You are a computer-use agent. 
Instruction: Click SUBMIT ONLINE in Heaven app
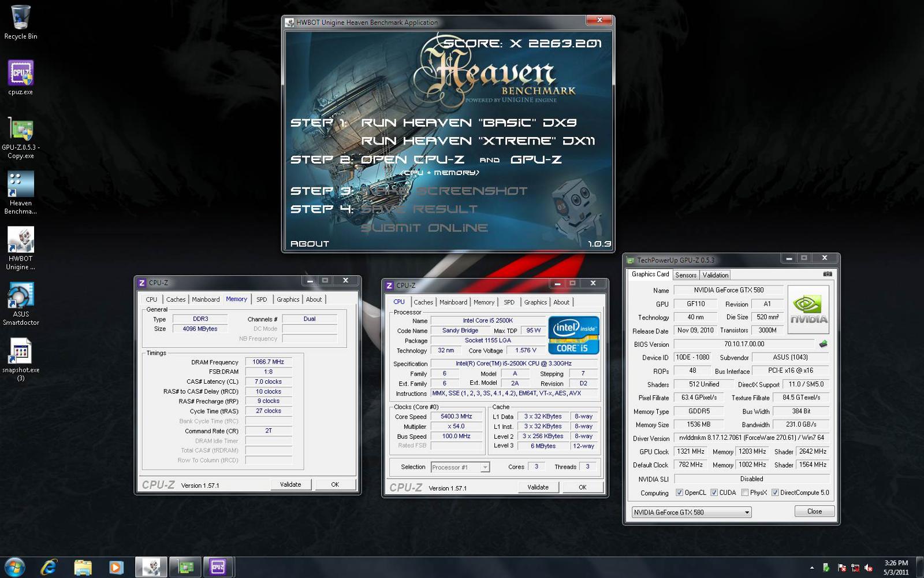coord(424,228)
